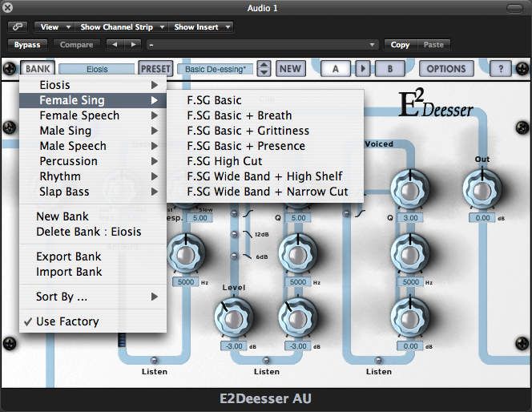Expand the Eiosis bank submenu
The image size is (532, 412).
pyautogui.click(x=93, y=85)
